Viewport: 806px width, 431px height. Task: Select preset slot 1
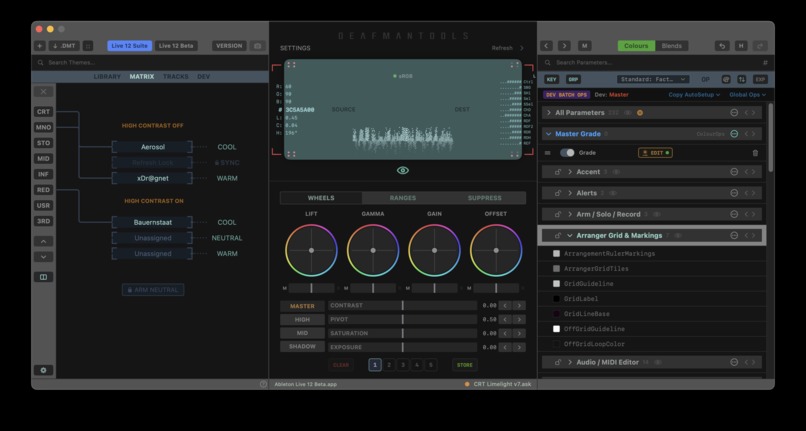(375, 365)
